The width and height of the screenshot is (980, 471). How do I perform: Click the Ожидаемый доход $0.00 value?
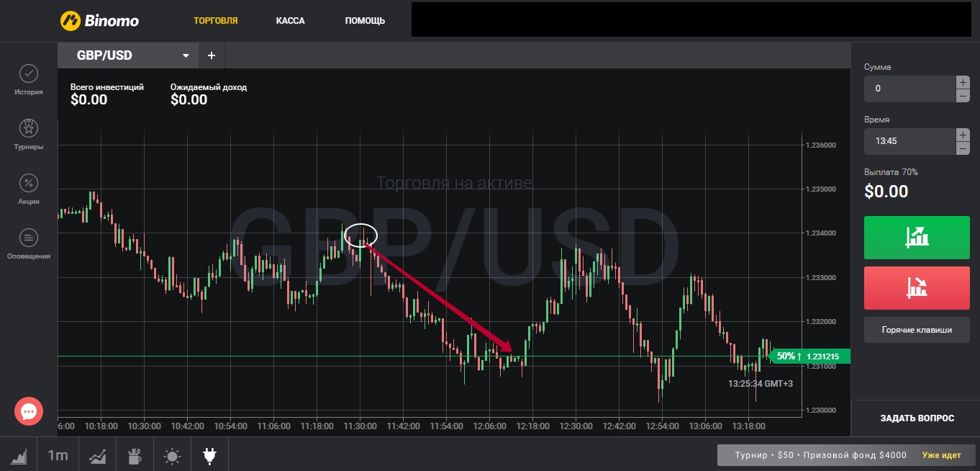pyautogui.click(x=189, y=100)
